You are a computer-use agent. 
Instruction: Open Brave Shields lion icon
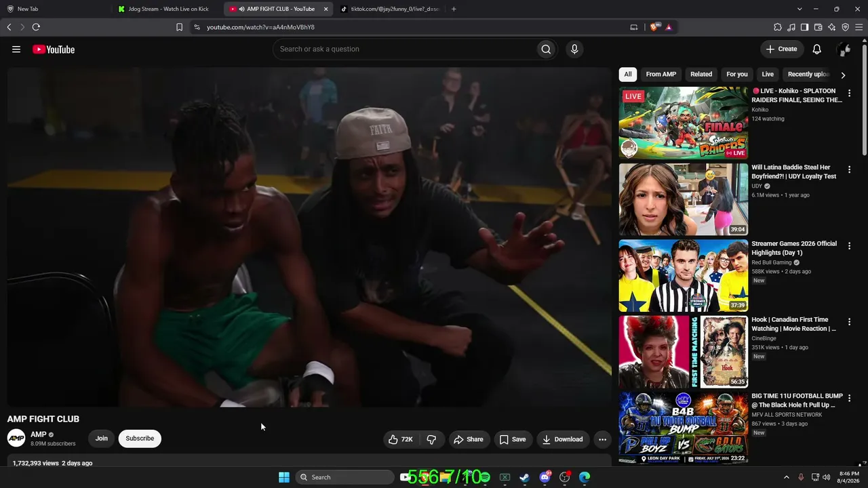(654, 27)
